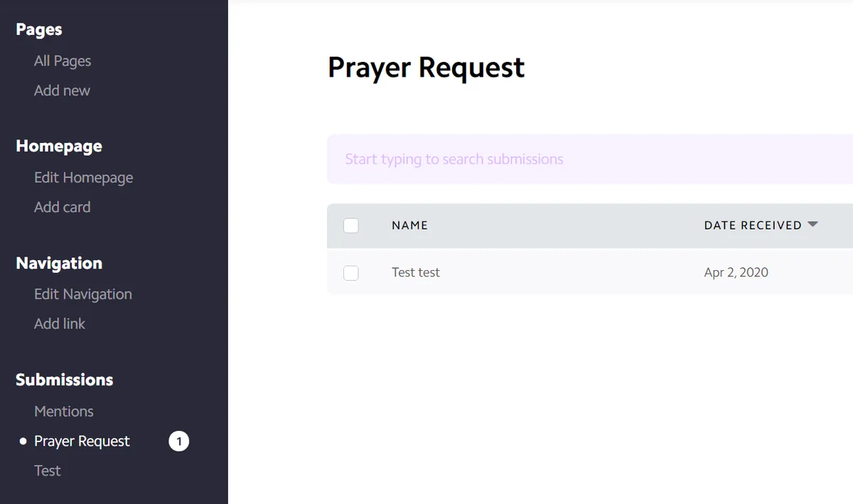Check the box for Test test row
Screen dimensions: 853x504
tap(351, 272)
